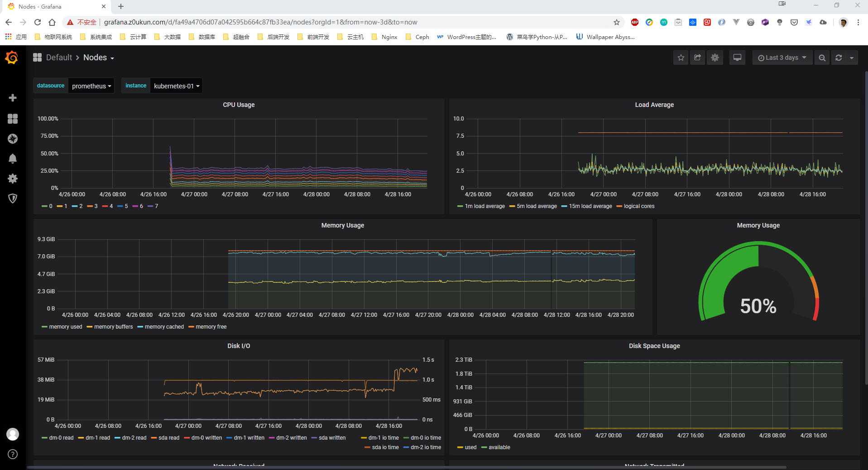Click the datasource variable label
Viewport: 868px width, 470px height.
[x=51, y=86]
